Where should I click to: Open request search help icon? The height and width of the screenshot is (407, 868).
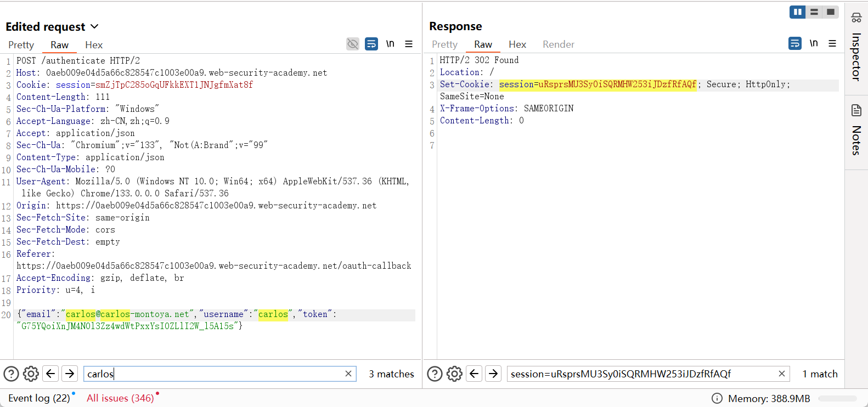11,374
